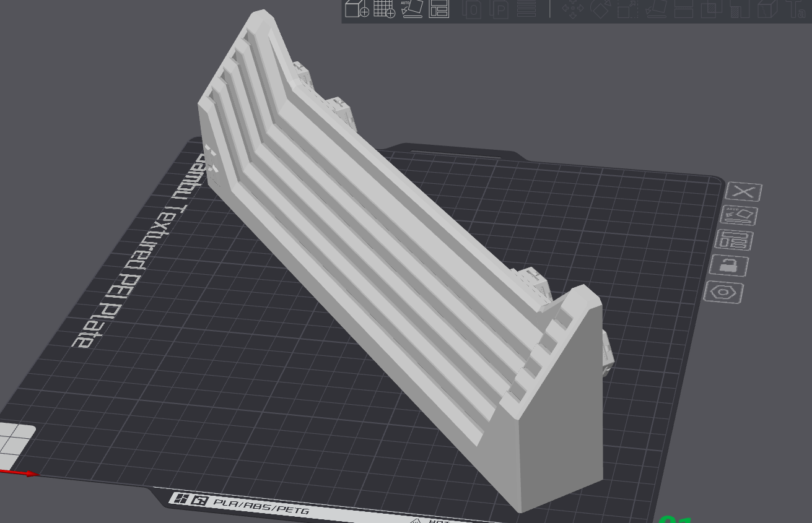Open variable layer height tool
This screenshot has width=812, height=523.
coord(526,9)
